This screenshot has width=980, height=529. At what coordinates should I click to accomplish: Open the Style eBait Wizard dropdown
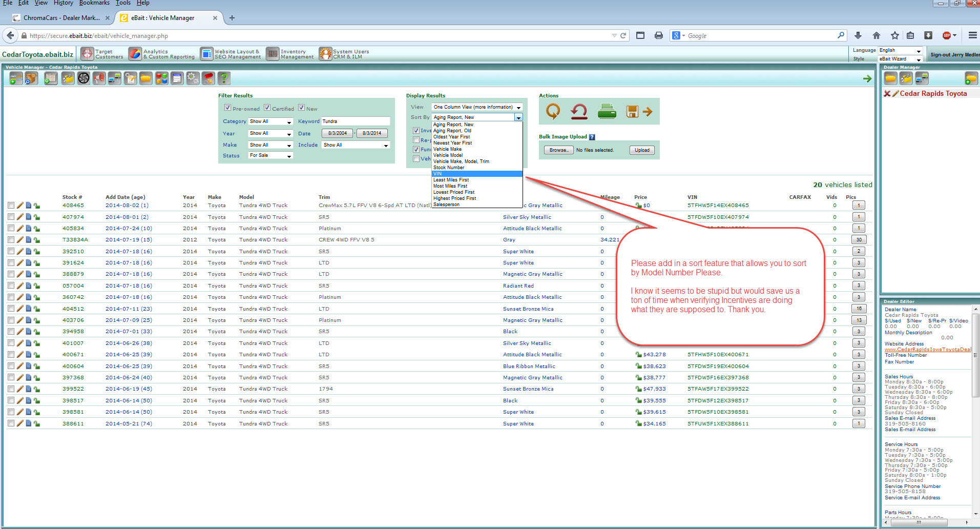click(900, 59)
